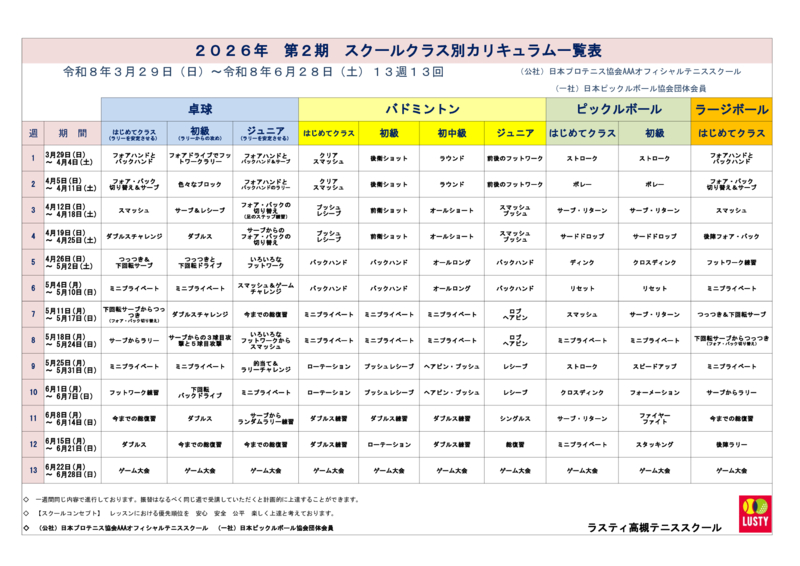Click the week 6 リセット cell under ピックルボール 初級

pos(655,288)
